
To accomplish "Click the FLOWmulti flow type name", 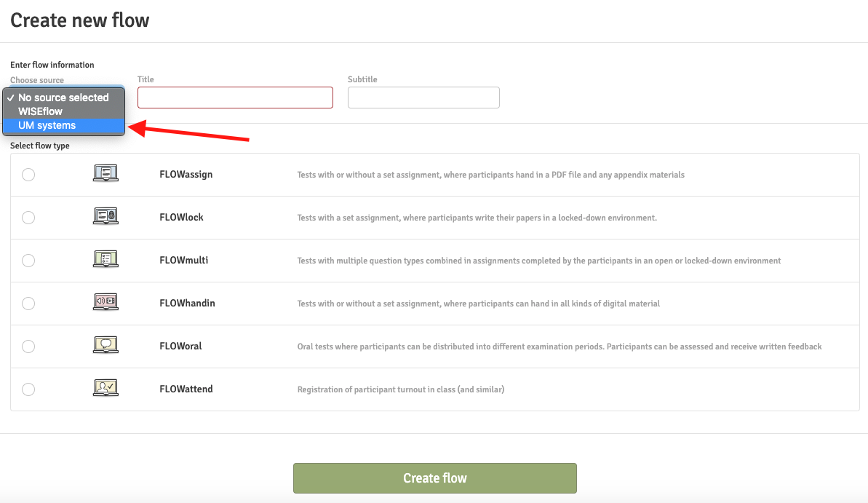I will tap(183, 261).
